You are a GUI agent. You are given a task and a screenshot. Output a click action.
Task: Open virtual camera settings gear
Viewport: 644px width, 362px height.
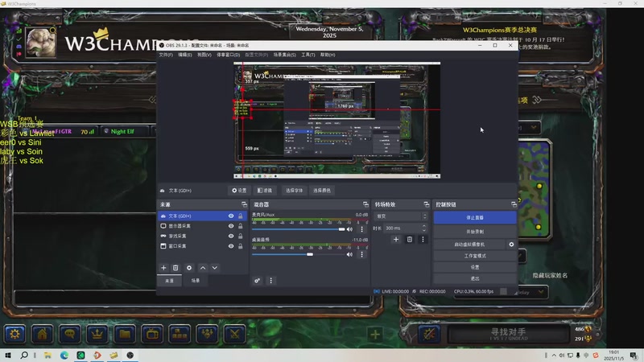tap(511, 245)
